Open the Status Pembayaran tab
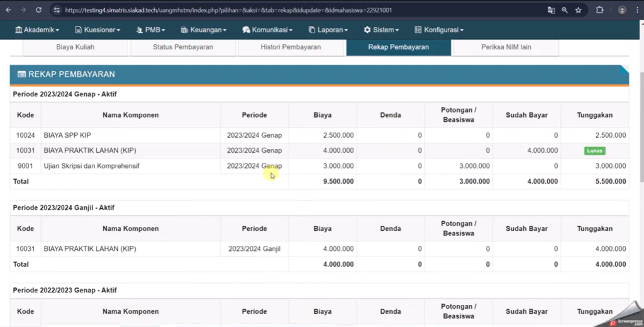 click(x=183, y=47)
